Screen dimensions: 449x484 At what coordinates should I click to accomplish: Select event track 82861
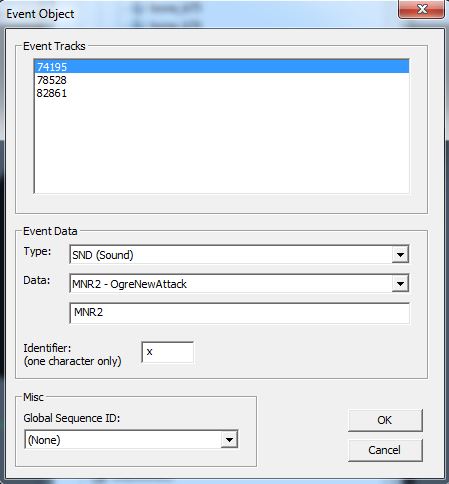[x=222, y=93]
